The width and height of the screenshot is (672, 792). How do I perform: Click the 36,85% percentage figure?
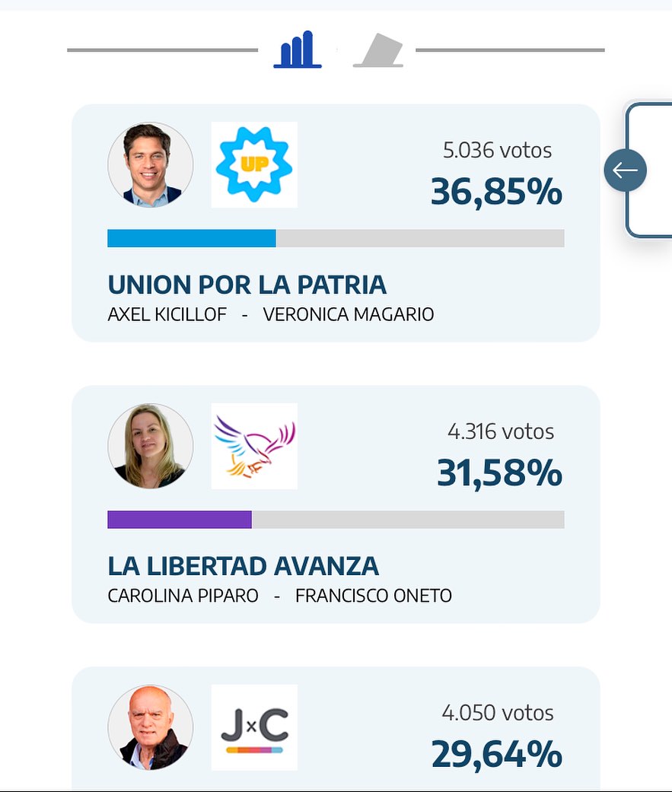point(496,192)
